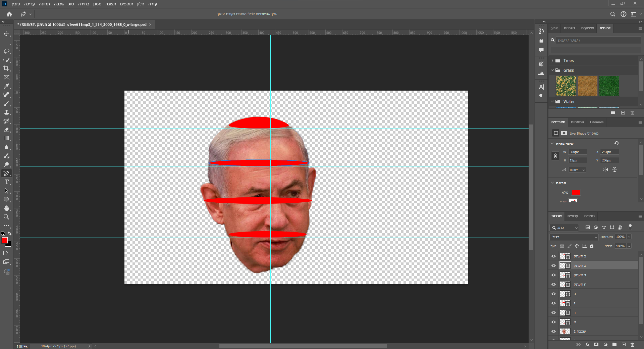Select the dark green grass pattern thumbnail
The image size is (644, 349).
point(609,86)
